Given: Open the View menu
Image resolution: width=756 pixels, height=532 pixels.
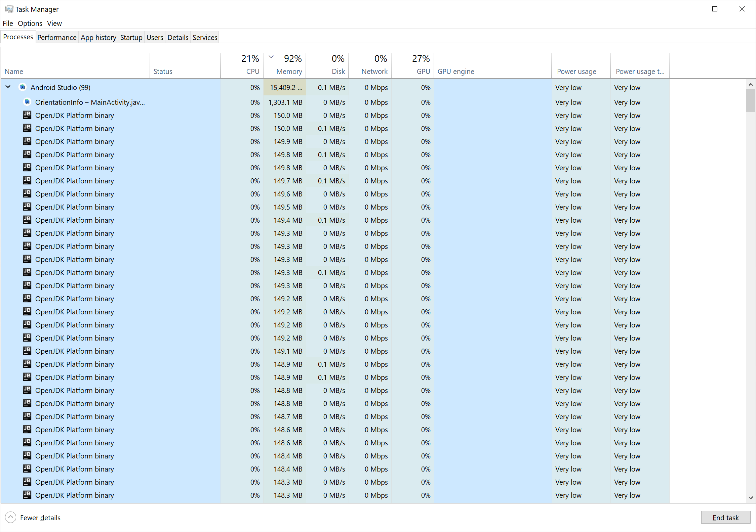Looking at the screenshot, I should 54,23.
